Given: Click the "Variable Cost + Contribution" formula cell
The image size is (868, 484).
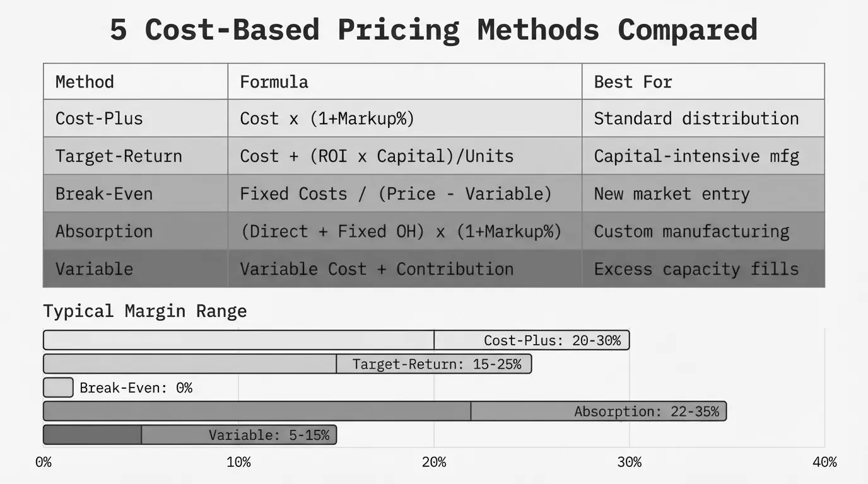Looking at the screenshot, I should [377, 269].
